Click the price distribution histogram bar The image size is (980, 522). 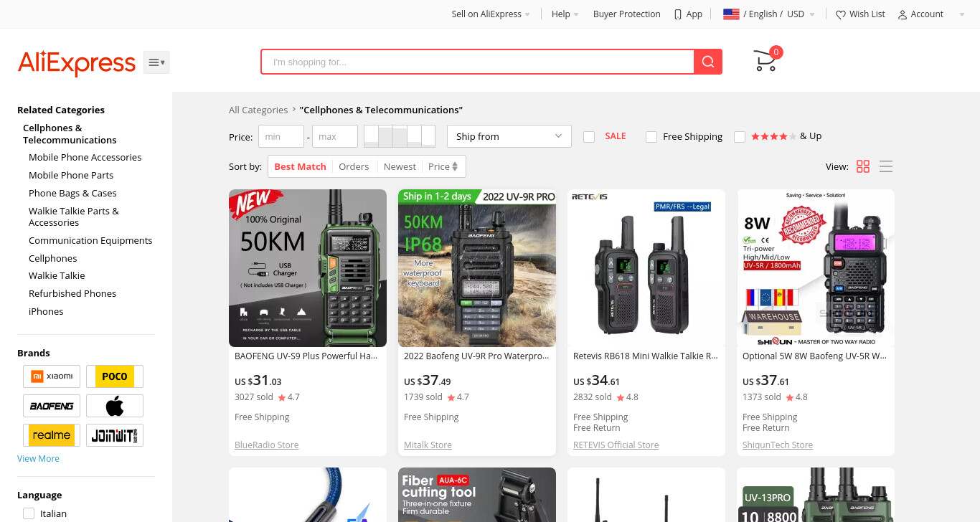[400, 136]
